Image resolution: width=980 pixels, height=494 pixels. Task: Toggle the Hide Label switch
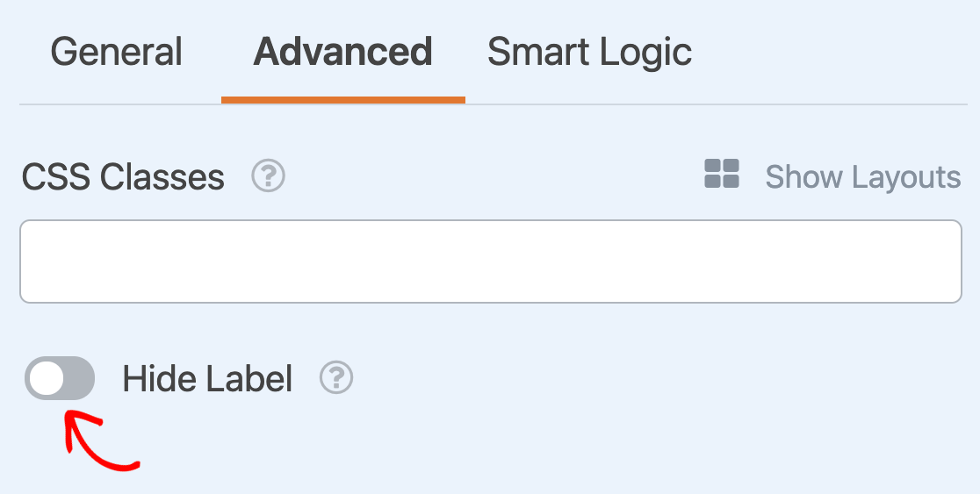pyautogui.click(x=60, y=378)
